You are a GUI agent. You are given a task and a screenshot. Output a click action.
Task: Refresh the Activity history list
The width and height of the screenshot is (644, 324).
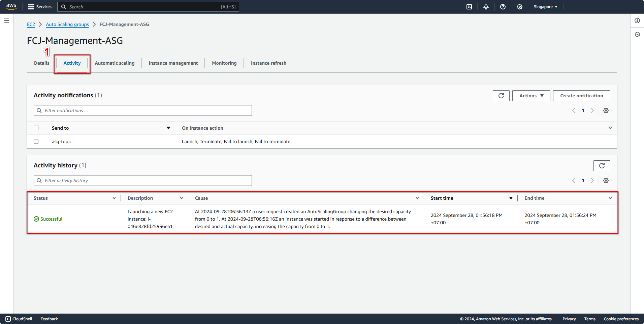602,166
